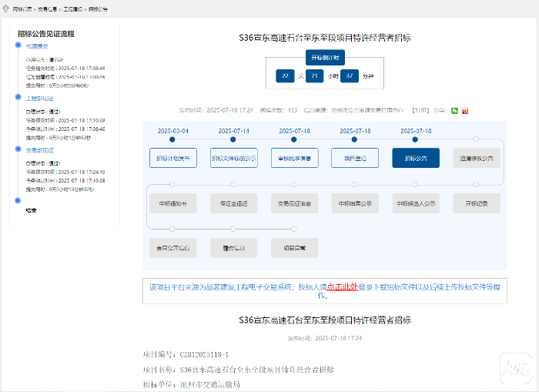The width and height of the screenshot is (539, 392).
Task: Click the WeChat share icon
Action: pyautogui.click(x=454, y=110)
